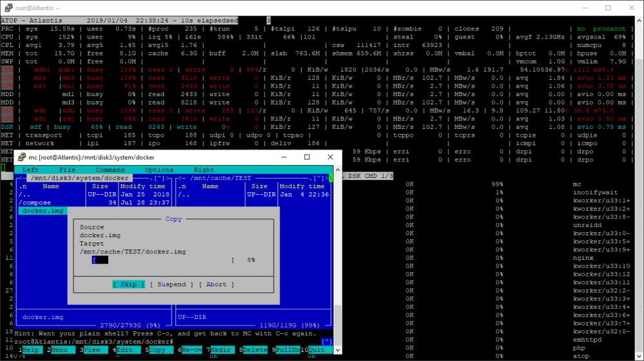This screenshot has height=361, width=644.
Task: Click the php process entry
Action: 579,348
